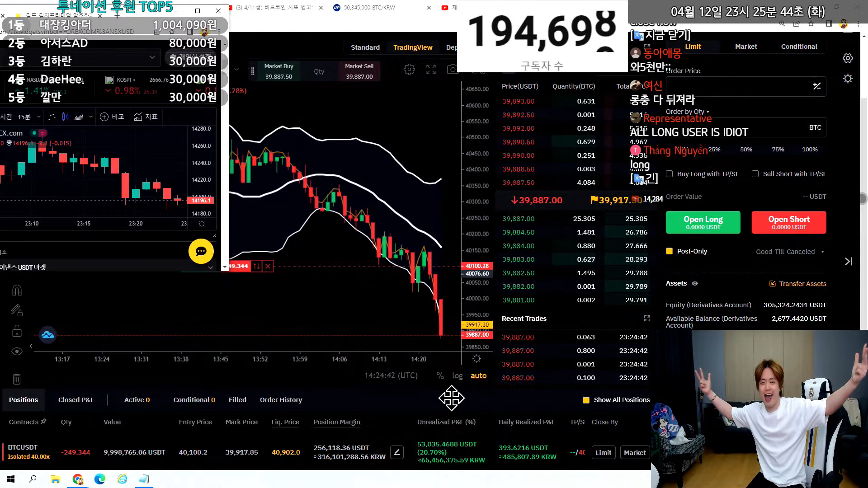Open Windows taskbar search
Image resolution: width=868 pixels, height=488 pixels.
point(33,479)
